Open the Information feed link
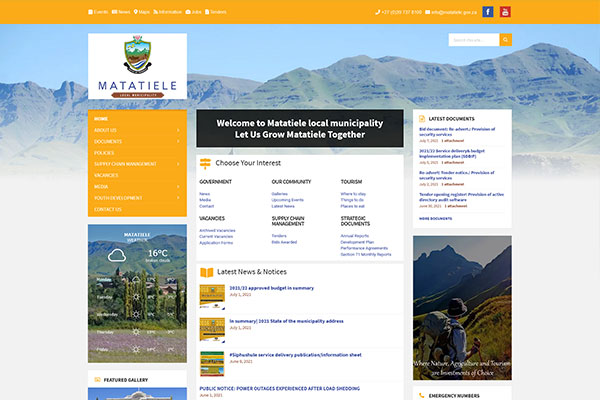Image resolution: width=600 pixels, height=400 pixels. tap(168, 12)
